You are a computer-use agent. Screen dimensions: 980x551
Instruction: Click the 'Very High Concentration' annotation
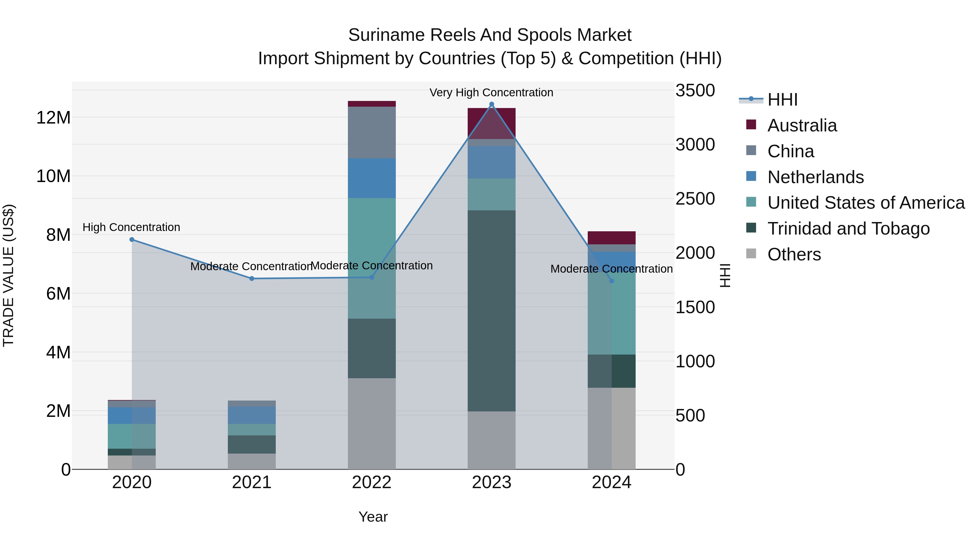tap(491, 93)
